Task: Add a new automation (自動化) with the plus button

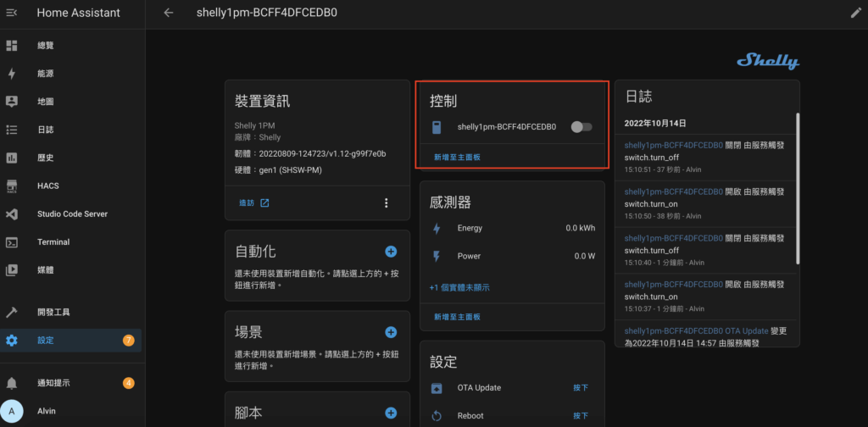Action: tap(391, 252)
